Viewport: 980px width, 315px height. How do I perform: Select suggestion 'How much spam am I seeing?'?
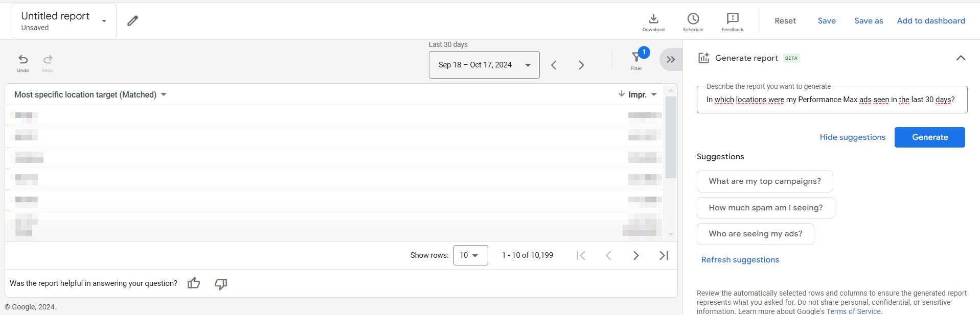[x=765, y=208]
